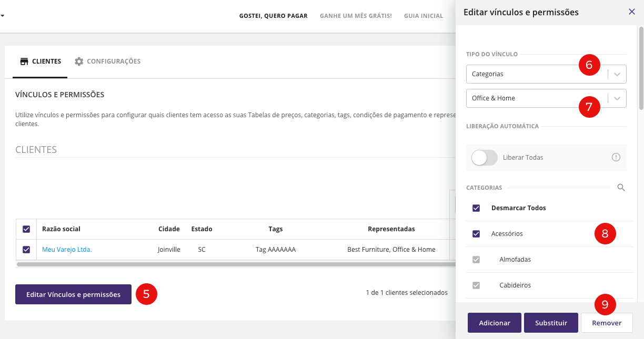Uncheck the Desmarcar Todos checkbox
The image size is (644, 339).
click(x=476, y=208)
